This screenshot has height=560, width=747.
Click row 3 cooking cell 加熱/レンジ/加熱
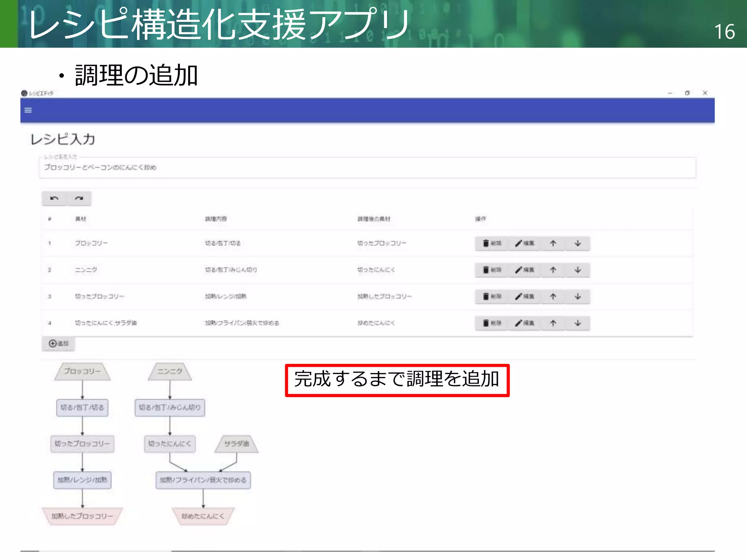point(226,296)
